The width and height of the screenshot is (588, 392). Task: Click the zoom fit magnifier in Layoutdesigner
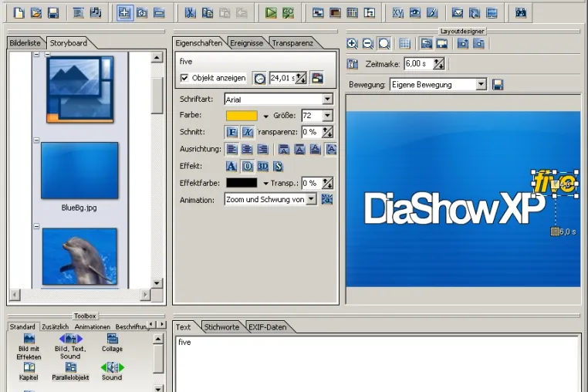384,43
